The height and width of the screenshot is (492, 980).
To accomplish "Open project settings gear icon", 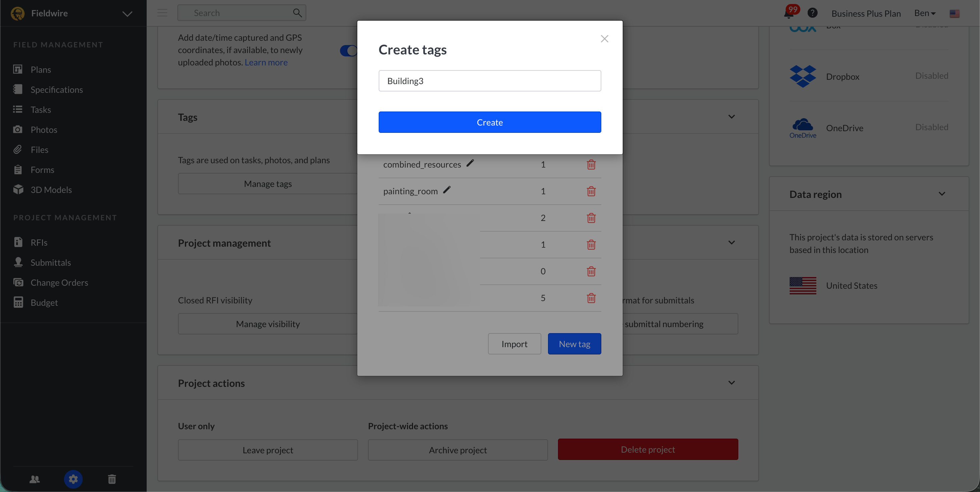I will 73,479.
